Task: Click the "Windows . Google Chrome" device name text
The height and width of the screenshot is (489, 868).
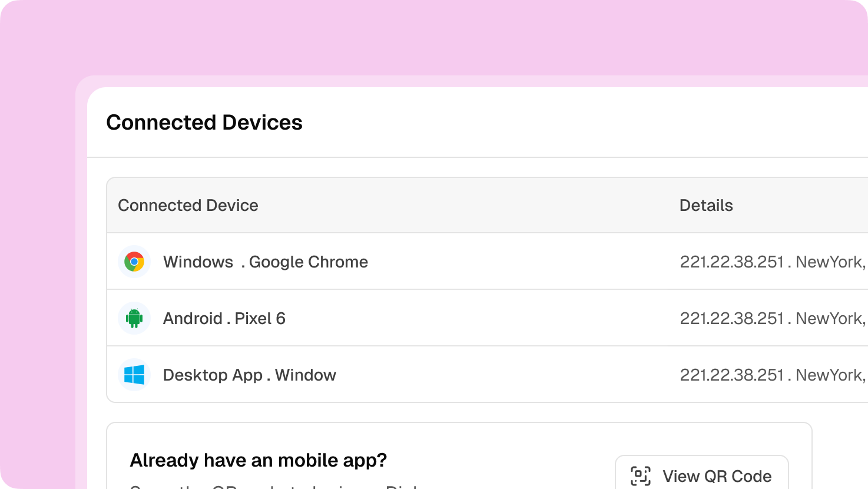Action: click(x=265, y=262)
